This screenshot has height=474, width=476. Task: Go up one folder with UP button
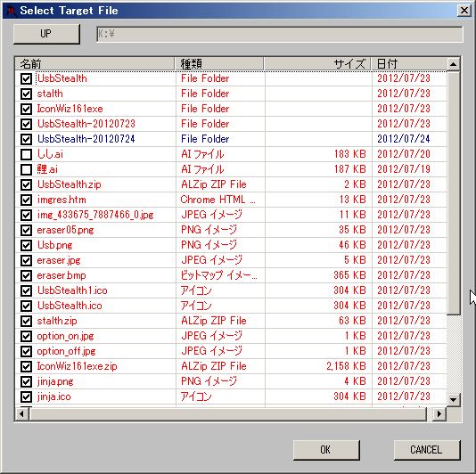click(x=46, y=34)
